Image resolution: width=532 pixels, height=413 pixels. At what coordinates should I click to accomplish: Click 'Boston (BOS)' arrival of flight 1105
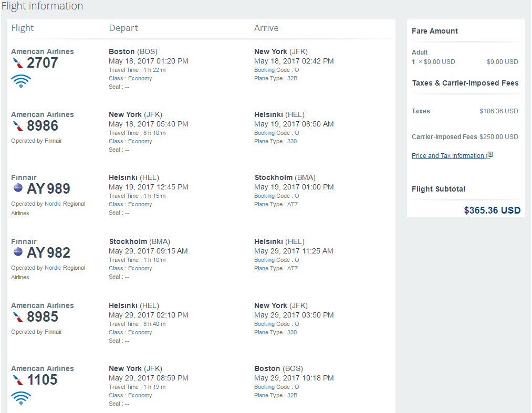click(x=278, y=368)
